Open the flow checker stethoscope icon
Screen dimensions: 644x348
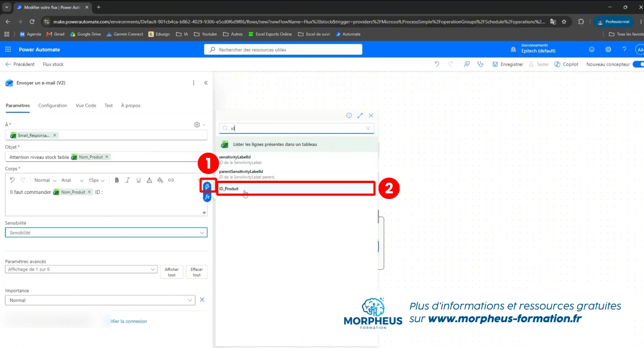click(x=480, y=64)
